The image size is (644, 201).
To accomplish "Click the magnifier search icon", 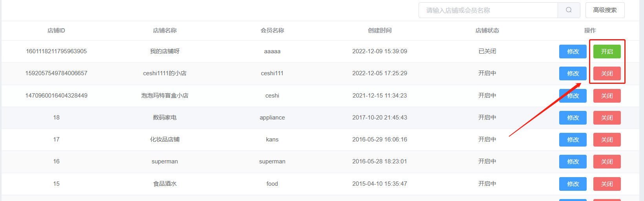I will point(569,10).
